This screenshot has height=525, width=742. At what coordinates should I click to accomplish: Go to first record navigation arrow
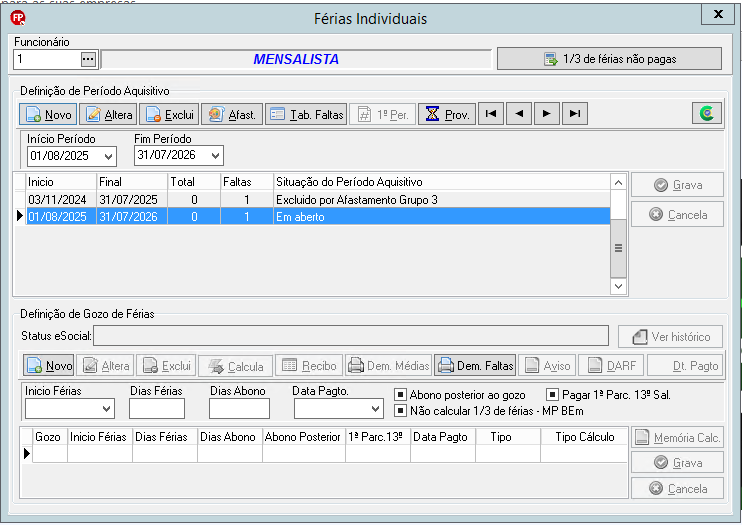491,114
